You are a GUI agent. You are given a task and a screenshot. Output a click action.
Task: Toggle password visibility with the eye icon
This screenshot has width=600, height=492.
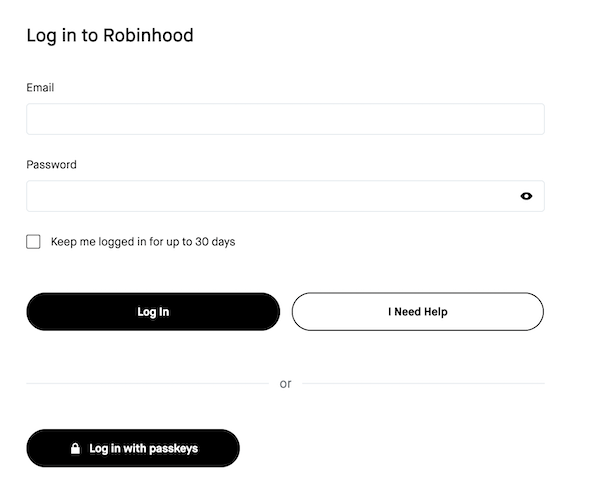(526, 196)
